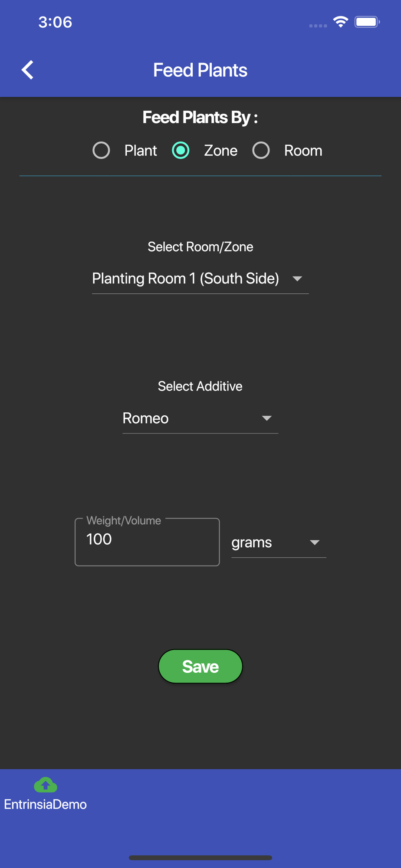Viewport: 401px width, 868px height.
Task: Tap the EntrinsiaDemo label
Action: (x=46, y=805)
